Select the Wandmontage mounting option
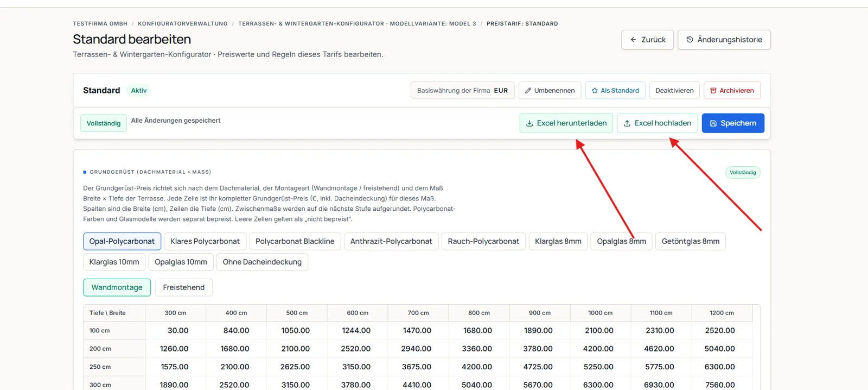The image size is (868, 390). tap(117, 287)
